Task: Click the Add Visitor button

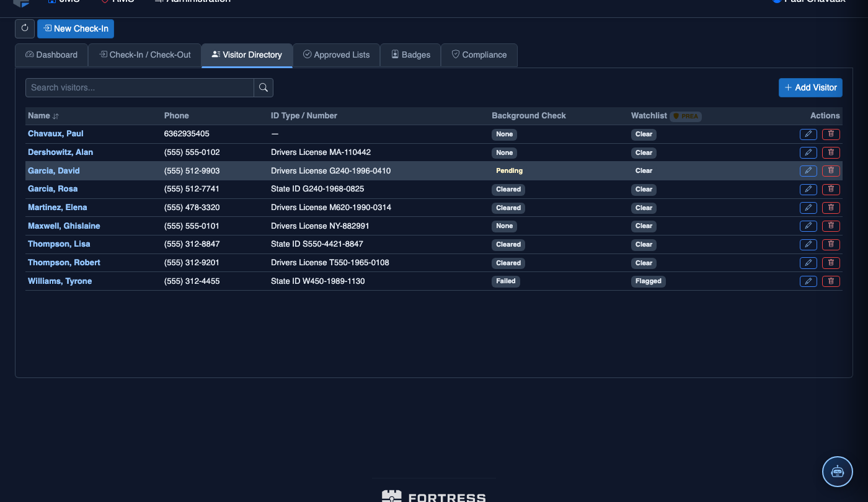Action: [x=810, y=87]
